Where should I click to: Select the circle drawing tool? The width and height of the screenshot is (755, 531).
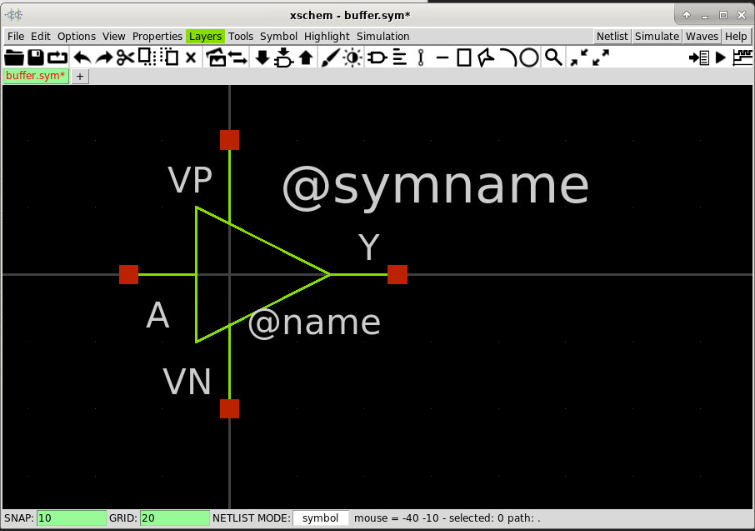click(x=529, y=58)
